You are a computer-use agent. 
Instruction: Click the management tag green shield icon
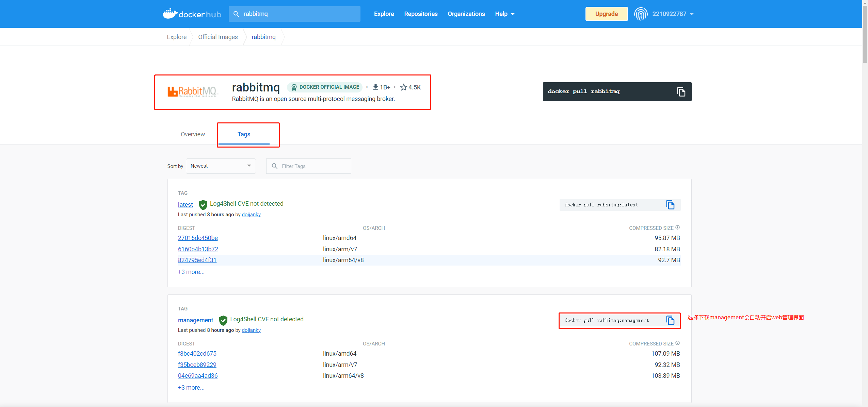point(223,320)
